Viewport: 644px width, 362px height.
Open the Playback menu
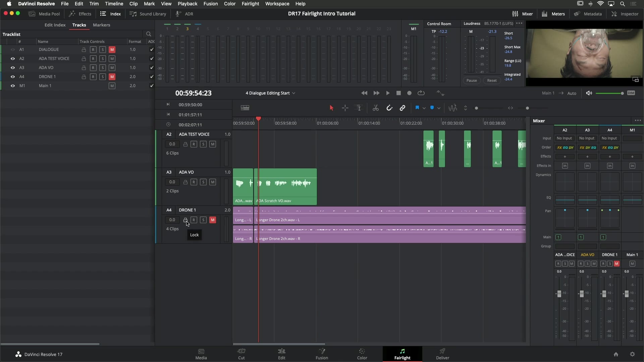click(x=187, y=4)
